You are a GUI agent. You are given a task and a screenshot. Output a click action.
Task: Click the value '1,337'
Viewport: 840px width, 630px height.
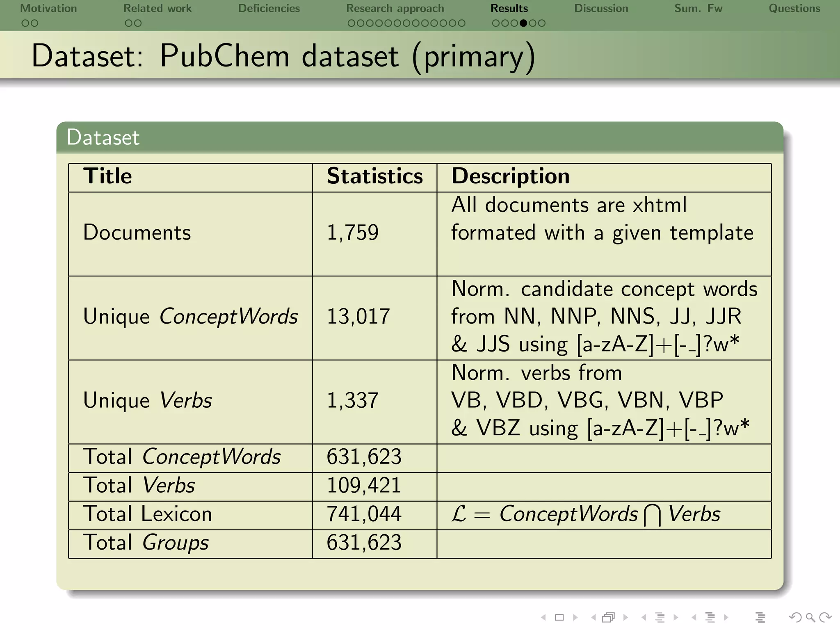(353, 400)
